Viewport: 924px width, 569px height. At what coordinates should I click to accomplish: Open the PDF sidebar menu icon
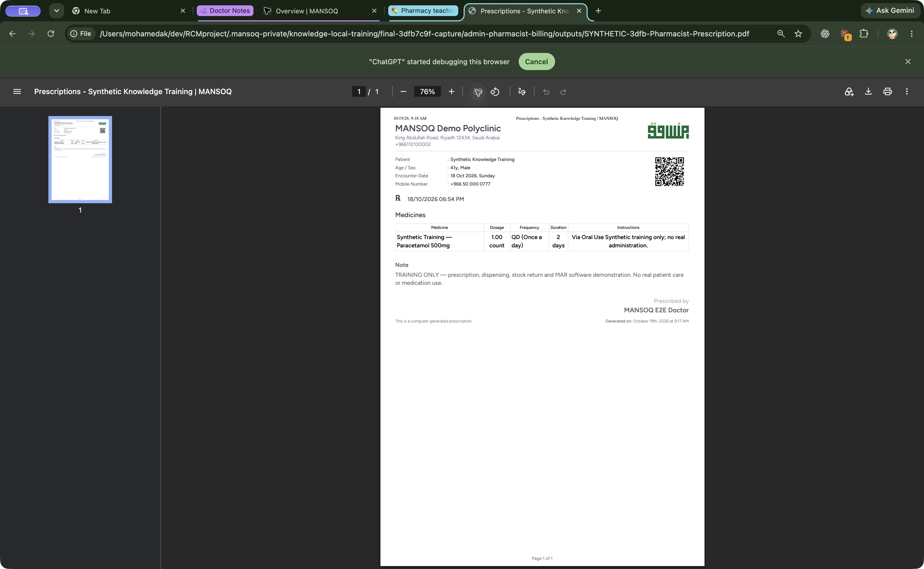[x=17, y=91]
